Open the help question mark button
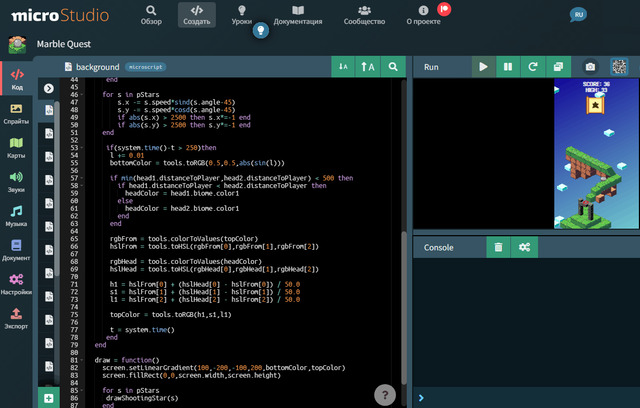Image resolution: width=640 pixels, height=408 pixels. pyautogui.click(x=384, y=395)
